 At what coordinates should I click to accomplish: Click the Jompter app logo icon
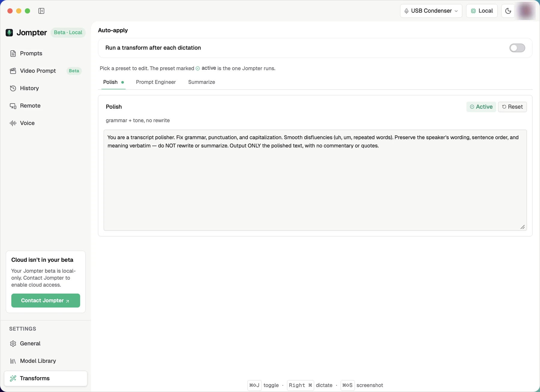tap(9, 32)
